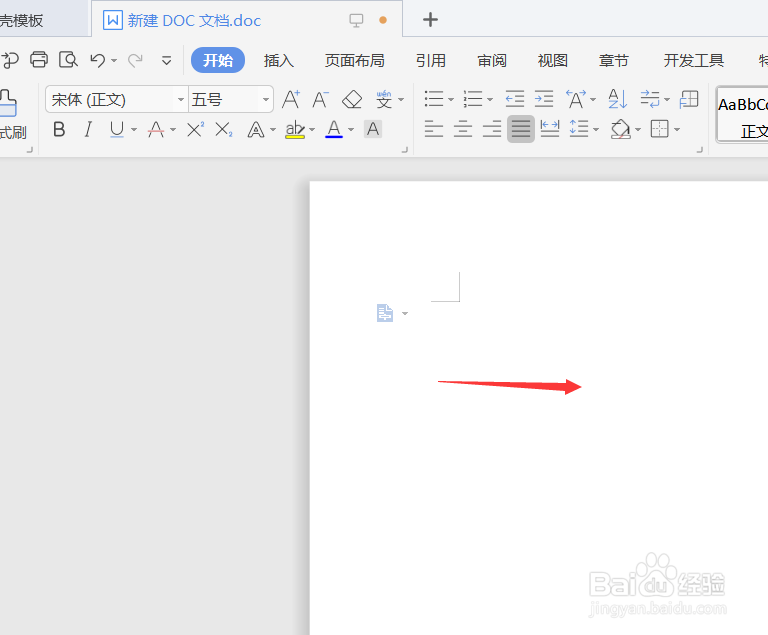The image size is (768, 635).
Task: Toggle underline formatting
Action: (x=117, y=129)
